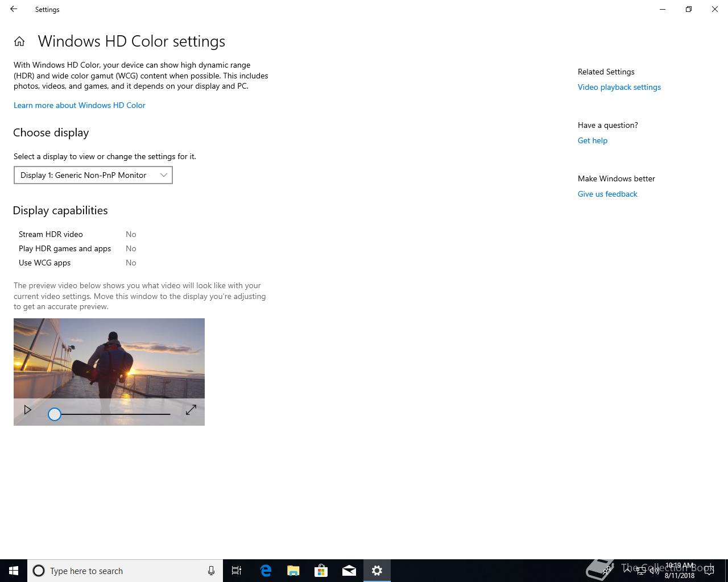Minimize the Settings window
Viewport: 728px width, 582px height.
[x=663, y=9]
